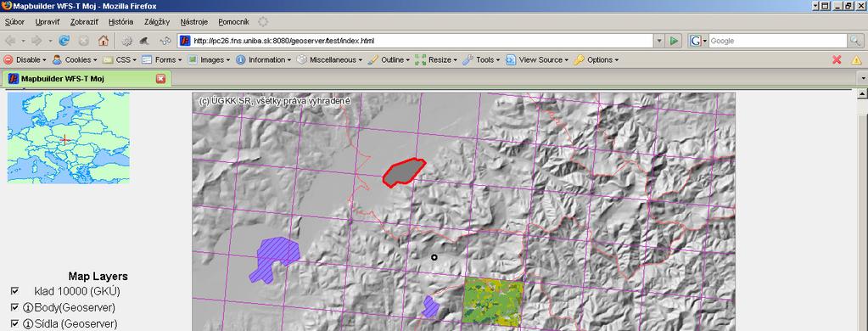The width and height of the screenshot is (868, 331).
Task: Click the info icon next to Sídla (Geoserver)
Action: click(28, 324)
